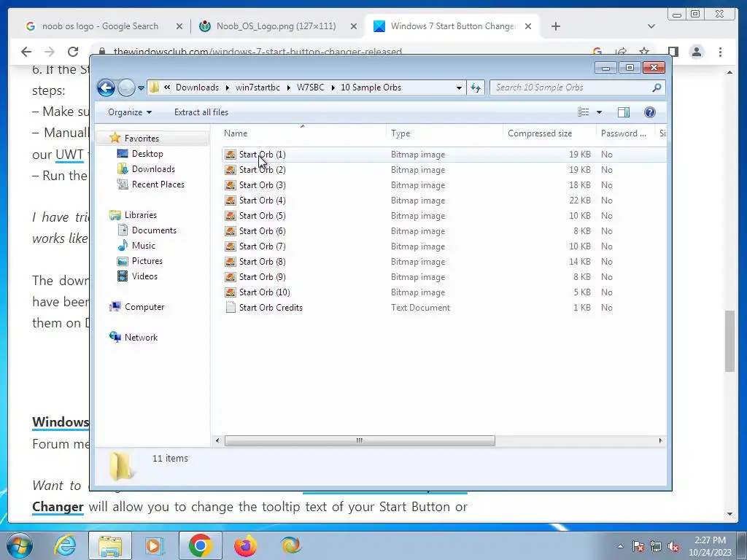Sort by Compressed size column header
The image size is (747, 560).
click(549, 134)
